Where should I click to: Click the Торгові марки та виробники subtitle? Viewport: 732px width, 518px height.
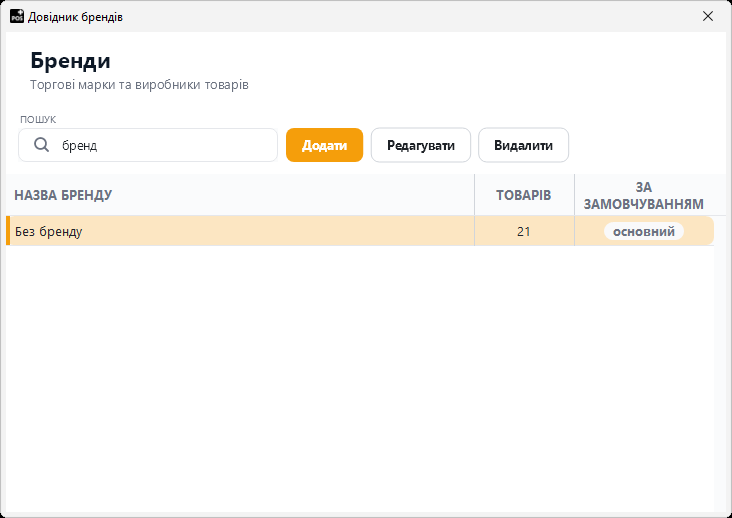pyautogui.click(x=139, y=85)
